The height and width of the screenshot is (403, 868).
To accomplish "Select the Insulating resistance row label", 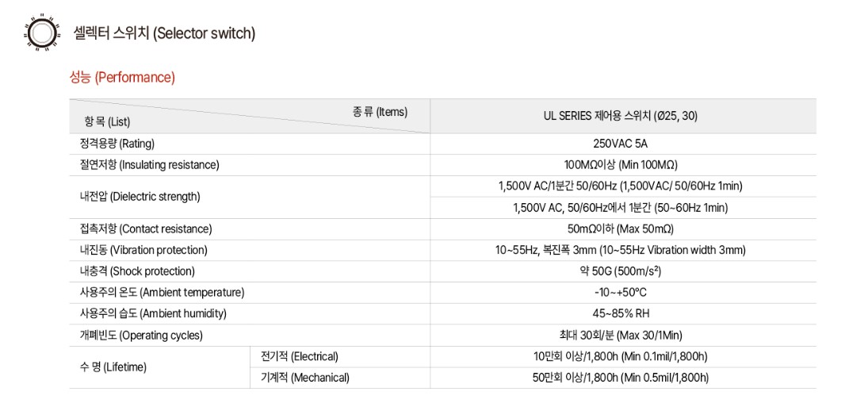I will click(150, 165).
